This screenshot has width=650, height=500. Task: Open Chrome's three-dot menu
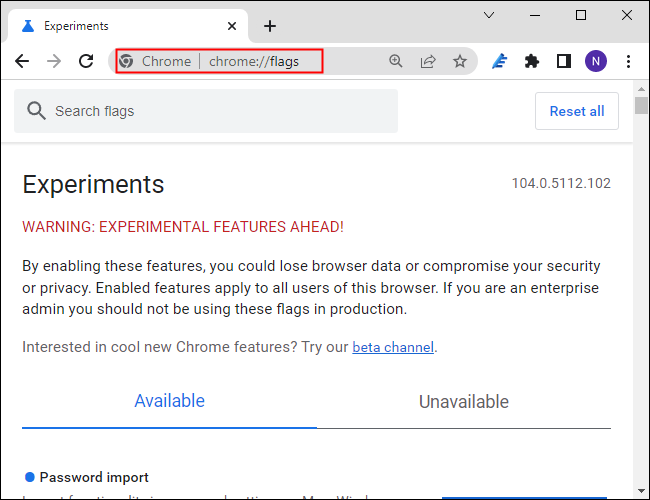[628, 61]
